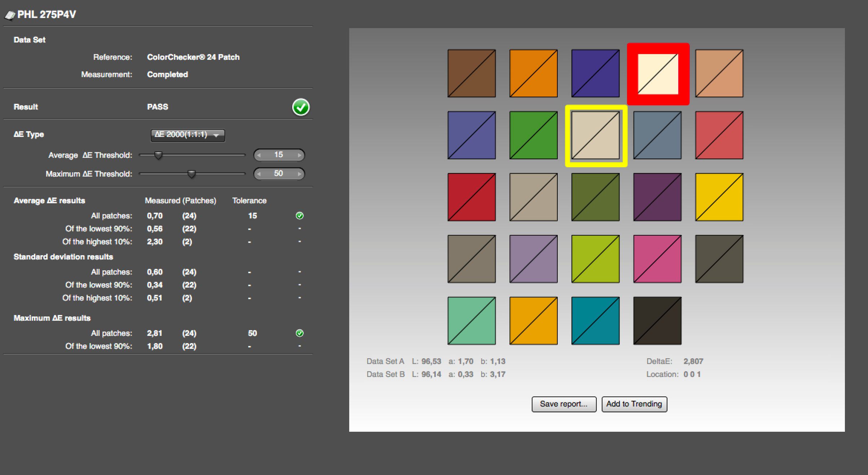Select the lavender patch in fourth row
This screenshot has width=868, height=475.
pos(534,259)
